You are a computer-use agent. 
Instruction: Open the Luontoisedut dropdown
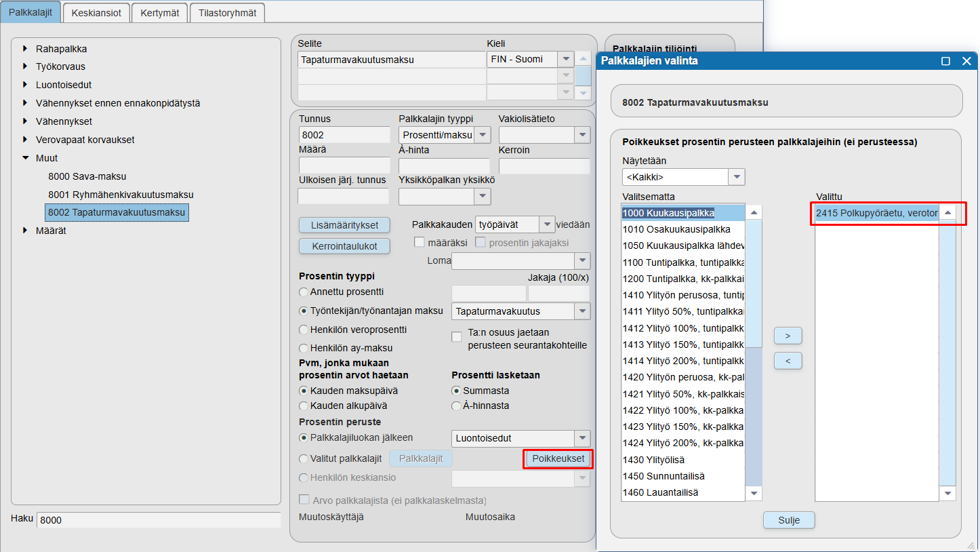[582, 439]
